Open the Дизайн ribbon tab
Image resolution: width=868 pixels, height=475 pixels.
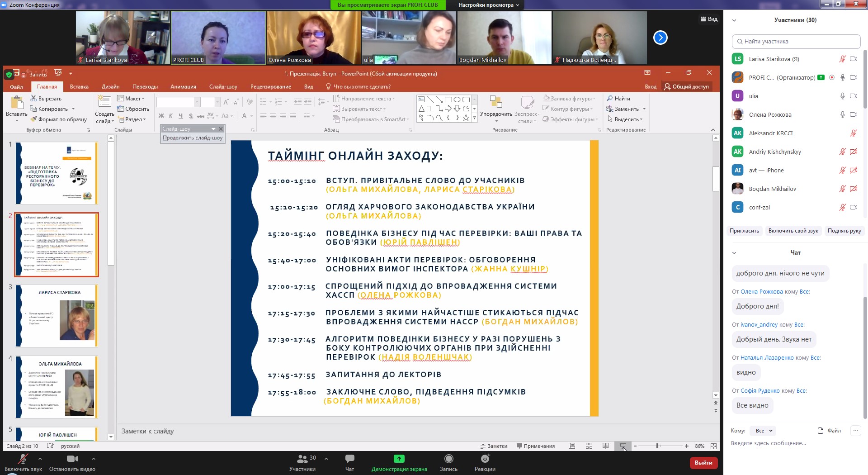[x=110, y=86]
